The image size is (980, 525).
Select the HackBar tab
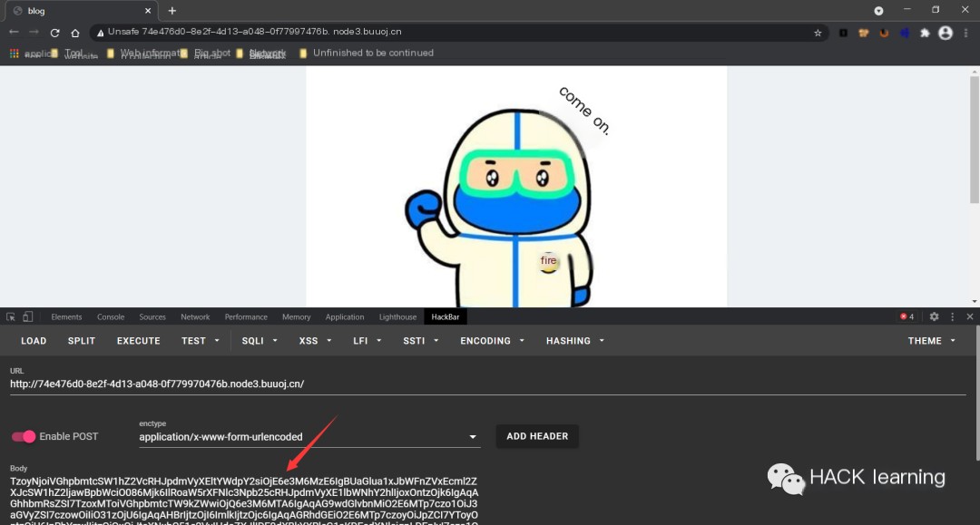(x=445, y=316)
